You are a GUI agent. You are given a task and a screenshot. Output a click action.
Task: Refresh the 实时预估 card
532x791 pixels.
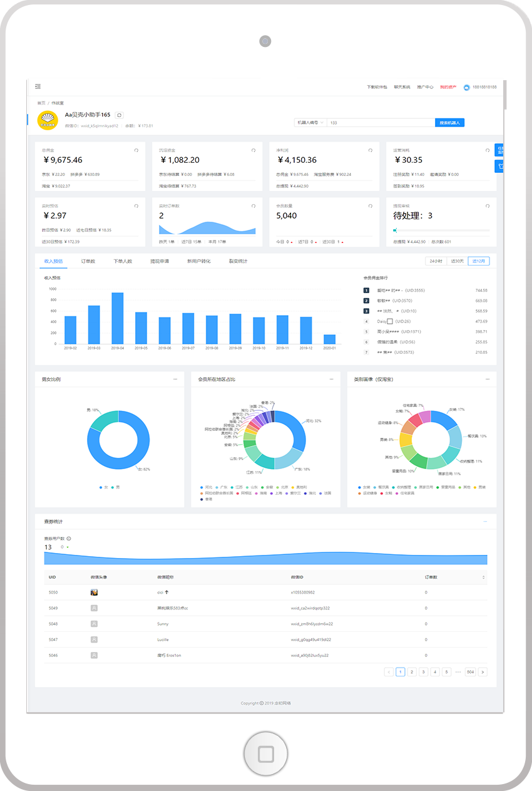click(x=136, y=205)
